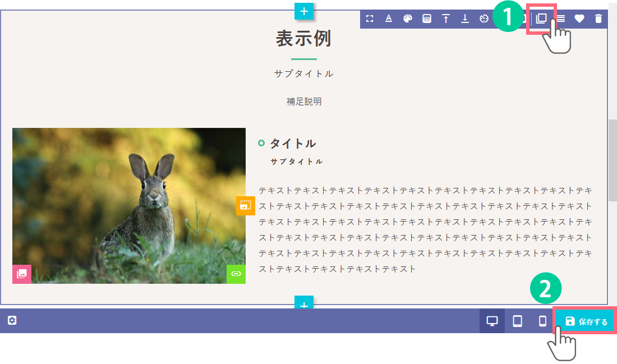
Task: Switch to smartphone preview mode
Action: tap(542, 321)
